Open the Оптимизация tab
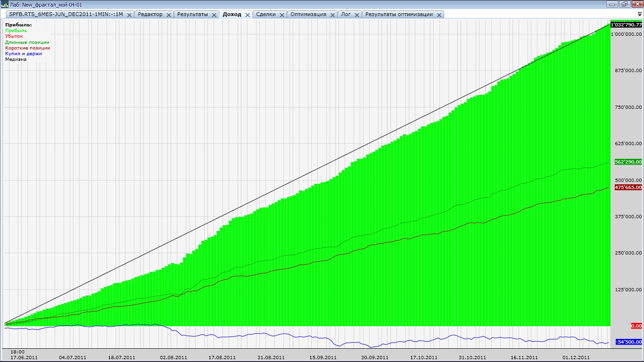Screen dimensions: 644x362 coord(308,14)
